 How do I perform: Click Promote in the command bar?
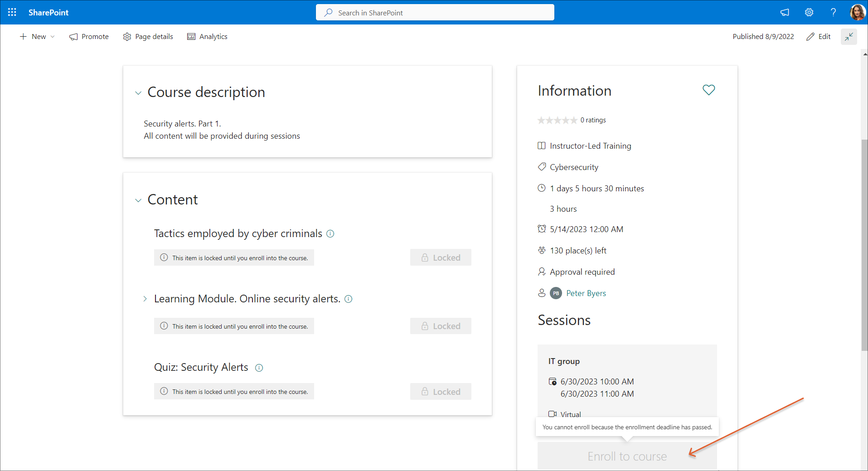tap(89, 37)
